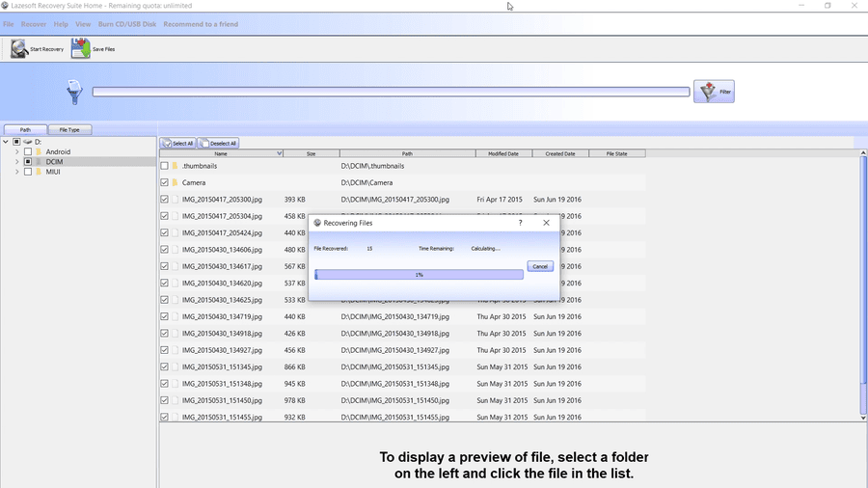
Task: Toggle the MIUI folder checkbox in tree
Action: click(28, 172)
